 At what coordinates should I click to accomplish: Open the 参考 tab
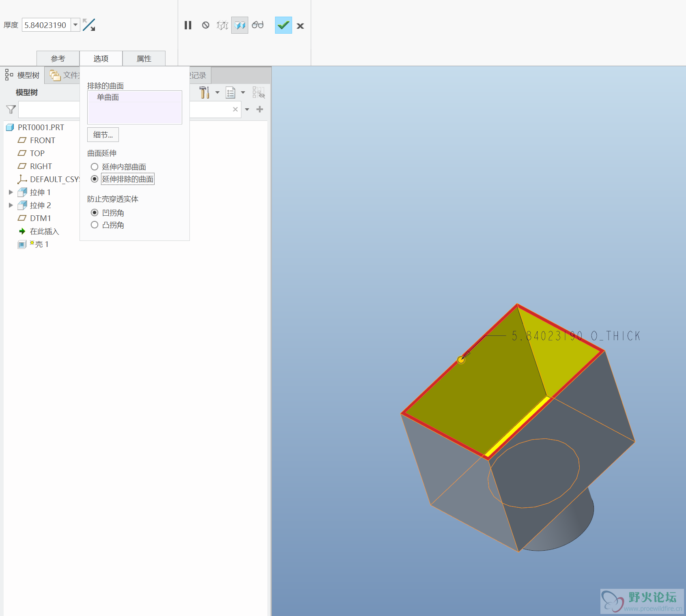click(58, 58)
